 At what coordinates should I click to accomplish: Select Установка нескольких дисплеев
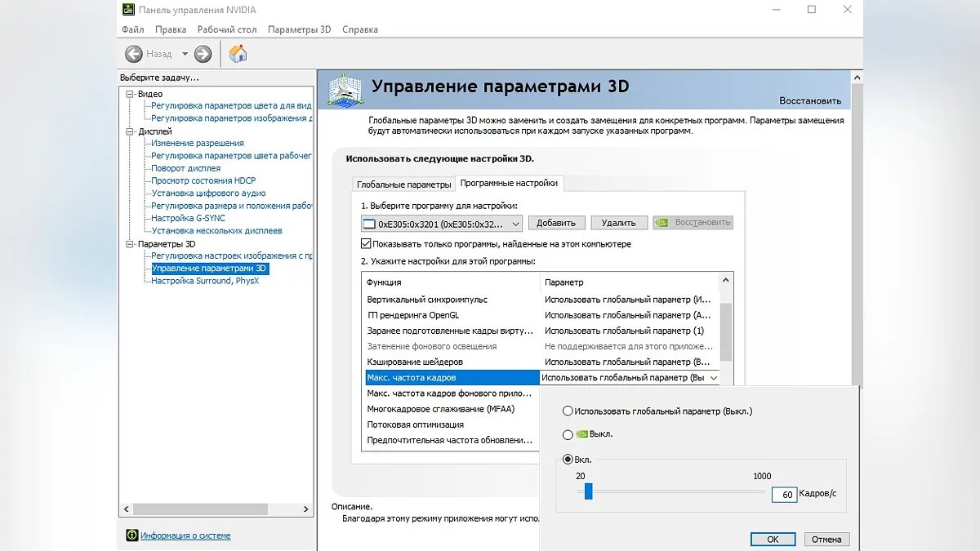[x=216, y=231]
